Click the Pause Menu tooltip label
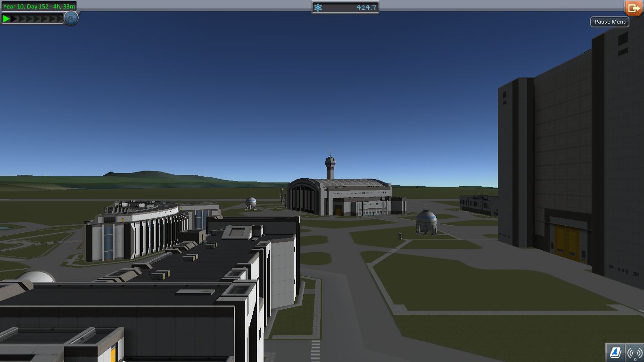This screenshot has width=644, height=362. click(610, 22)
